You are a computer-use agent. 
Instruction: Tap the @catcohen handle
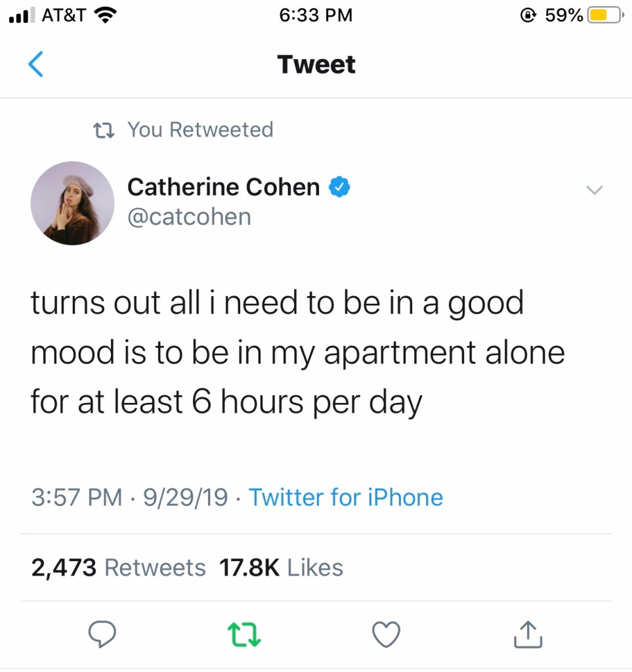click(x=189, y=217)
